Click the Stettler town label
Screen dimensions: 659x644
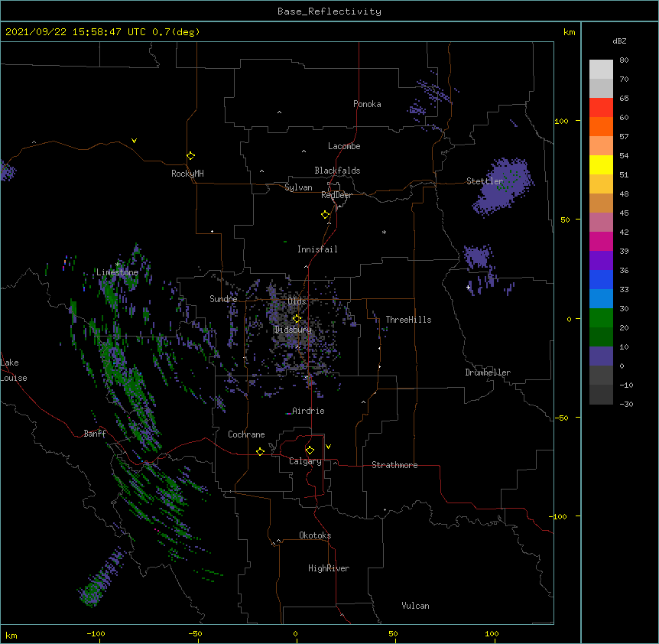pos(485,181)
